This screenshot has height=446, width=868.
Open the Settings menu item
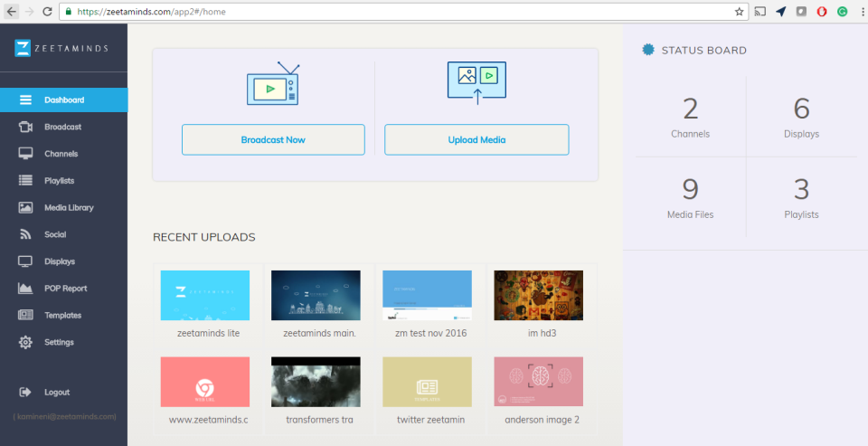[x=63, y=342]
